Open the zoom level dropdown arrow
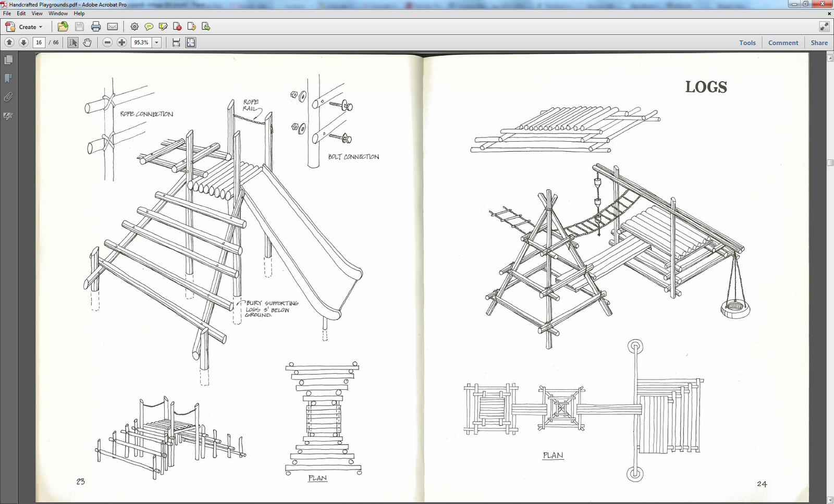Screen dimensions: 834x504 pyautogui.click(x=156, y=42)
